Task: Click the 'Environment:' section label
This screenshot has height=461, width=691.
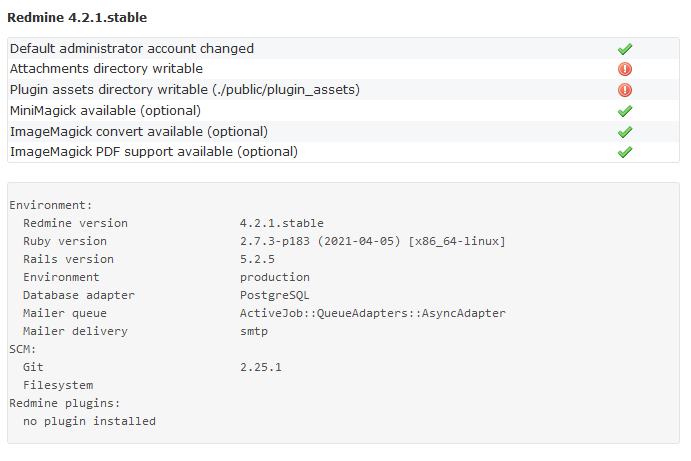Action: 51,205
